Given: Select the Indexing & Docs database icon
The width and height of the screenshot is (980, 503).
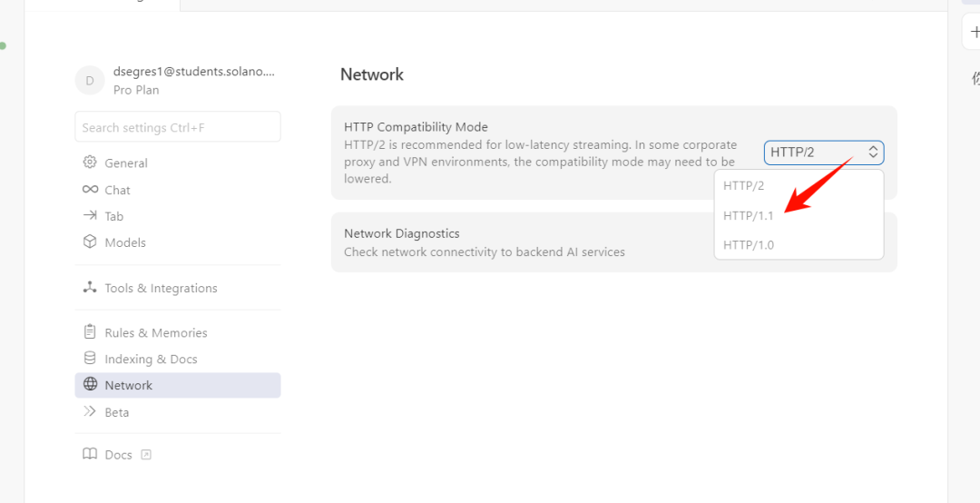Looking at the screenshot, I should click(x=90, y=359).
